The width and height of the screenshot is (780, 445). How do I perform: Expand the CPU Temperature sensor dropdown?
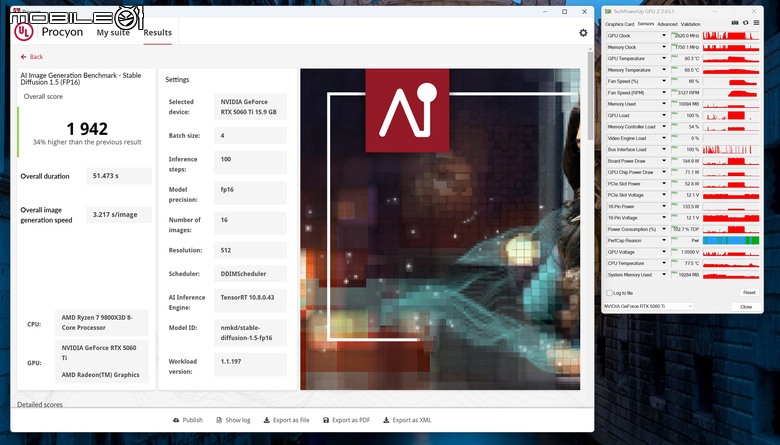tap(664, 263)
